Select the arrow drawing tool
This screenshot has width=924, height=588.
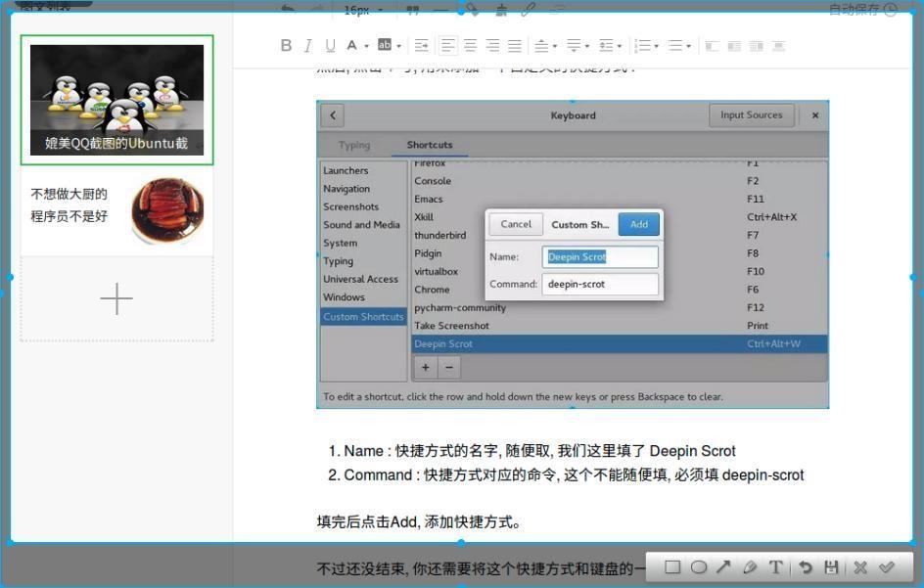tap(723, 567)
